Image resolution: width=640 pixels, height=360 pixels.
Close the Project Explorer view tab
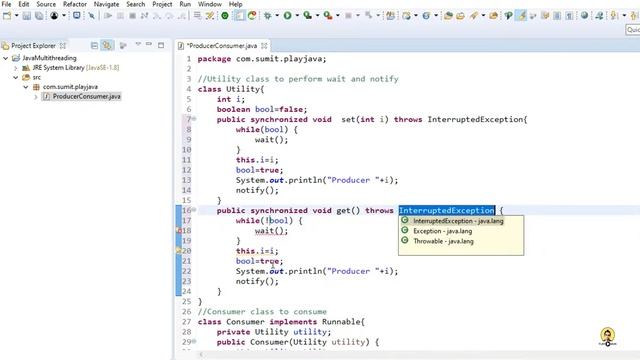63,45
